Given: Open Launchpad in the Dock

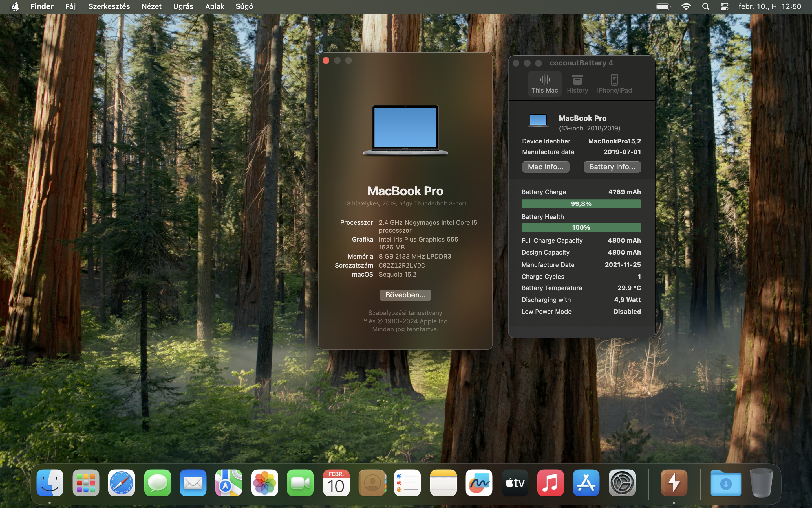Looking at the screenshot, I should pyautogui.click(x=85, y=483).
